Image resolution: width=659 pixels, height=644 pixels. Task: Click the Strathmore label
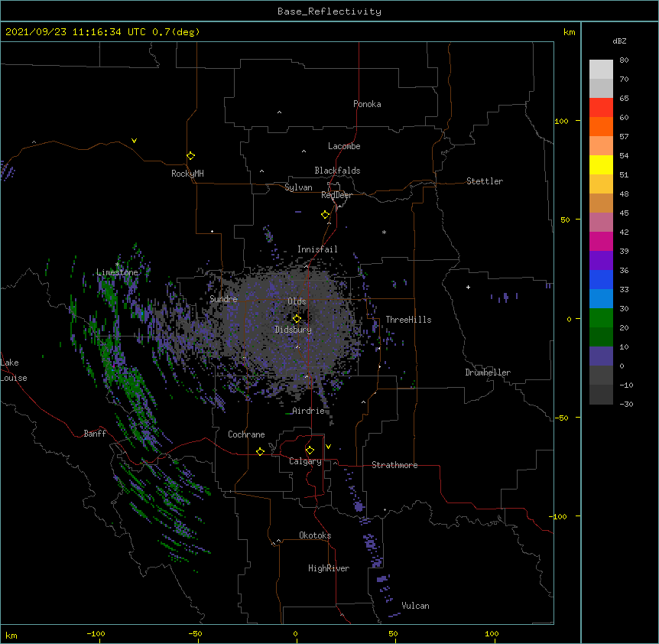click(394, 465)
